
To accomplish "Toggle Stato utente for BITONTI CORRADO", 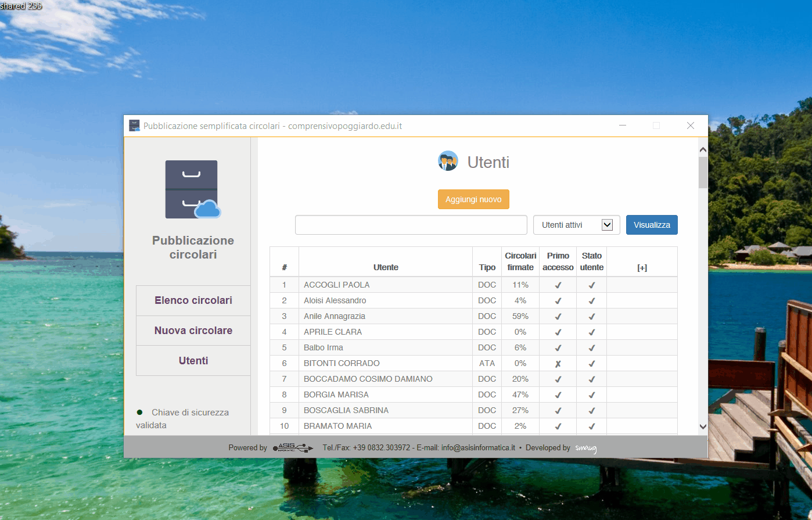I will (592, 364).
